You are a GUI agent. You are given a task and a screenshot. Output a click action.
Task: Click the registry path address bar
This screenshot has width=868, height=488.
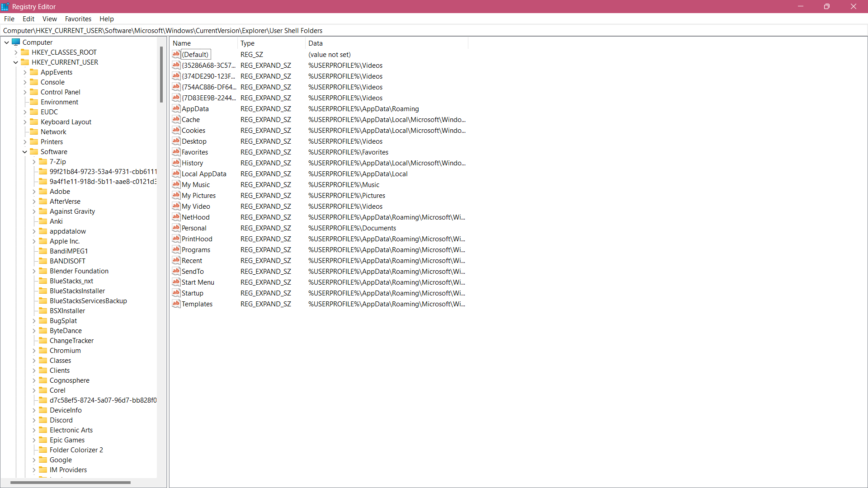tap(434, 30)
